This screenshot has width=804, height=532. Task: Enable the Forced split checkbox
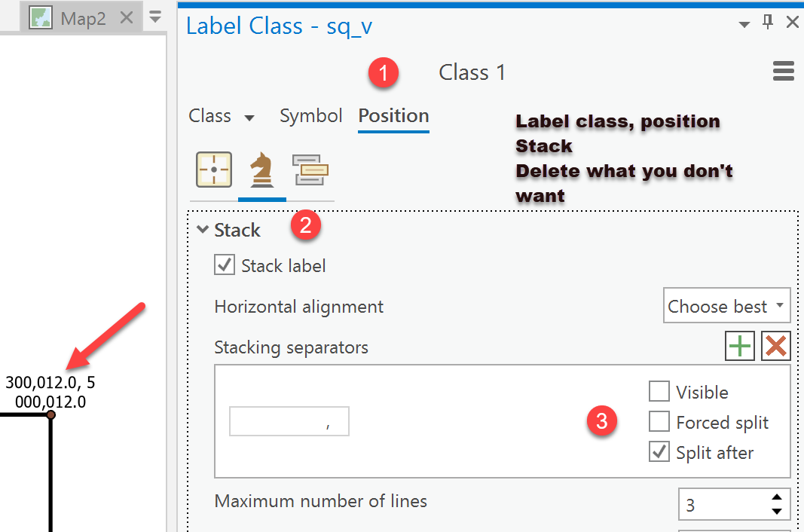pos(659,422)
